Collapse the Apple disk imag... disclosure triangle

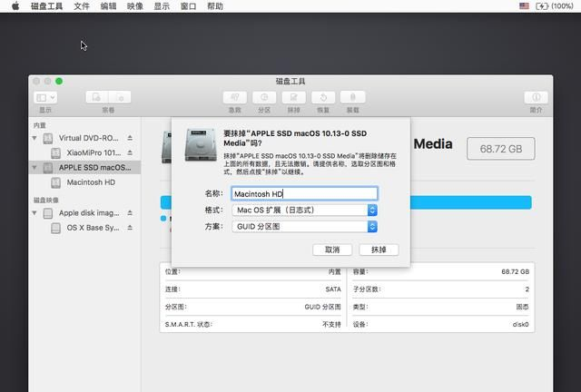[34, 213]
